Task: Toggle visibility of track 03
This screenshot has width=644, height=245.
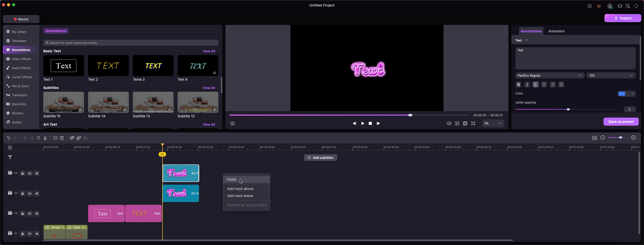Action: pos(30,193)
